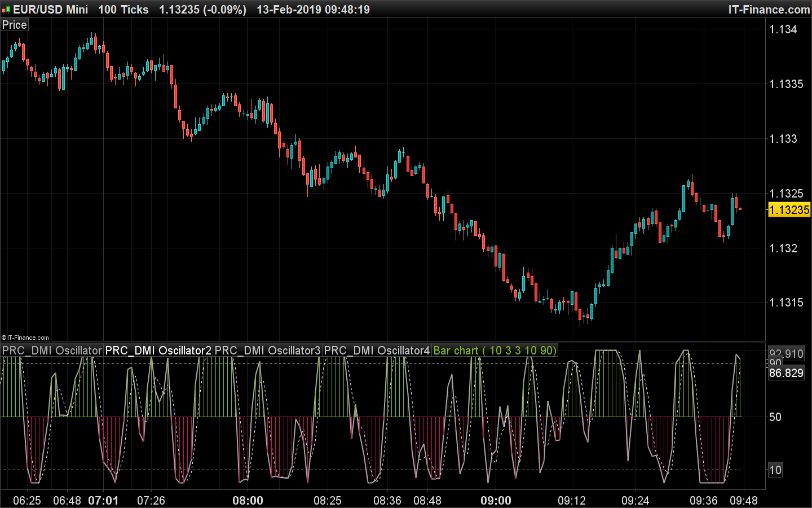Screen dimensions: 812x508
Task: Click the 100 Ticks timeframe label
Action: (x=123, y=10)
